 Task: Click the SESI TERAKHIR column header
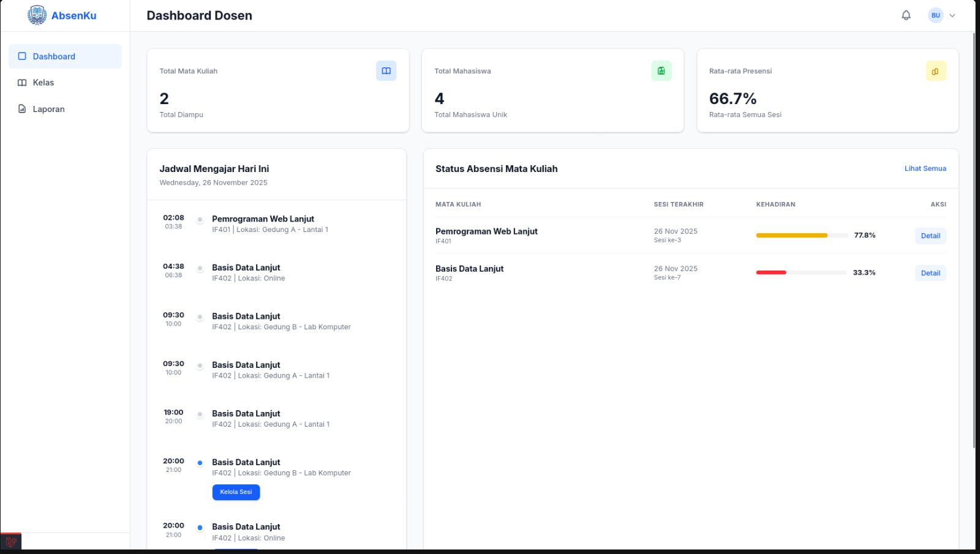pos(679,204)
